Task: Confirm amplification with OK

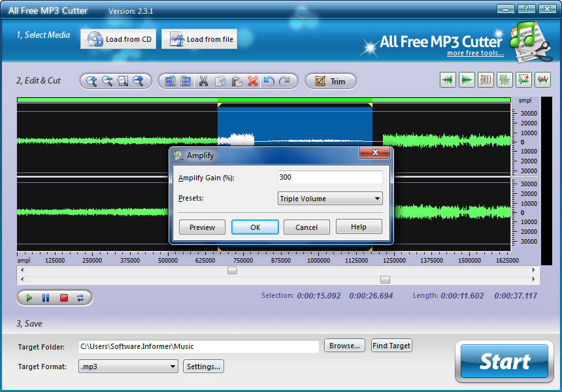Action: click(255, 227)
